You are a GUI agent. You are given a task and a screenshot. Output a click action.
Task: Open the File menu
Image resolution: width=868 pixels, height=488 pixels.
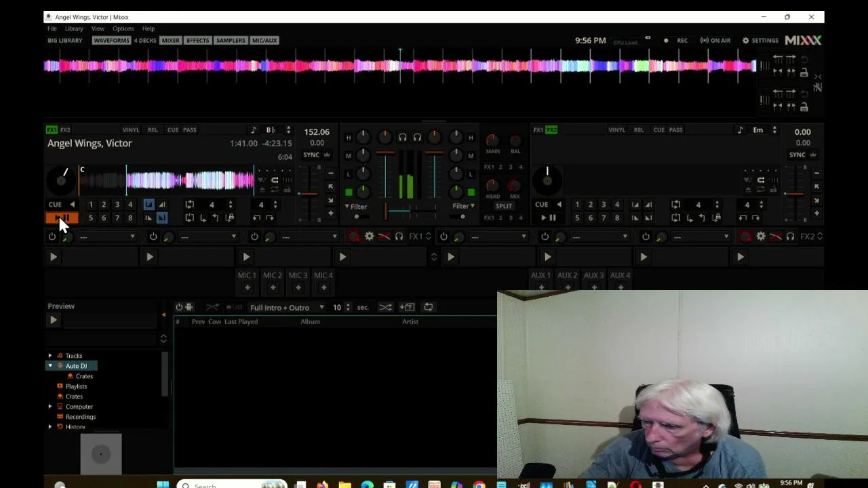(52, 28)
